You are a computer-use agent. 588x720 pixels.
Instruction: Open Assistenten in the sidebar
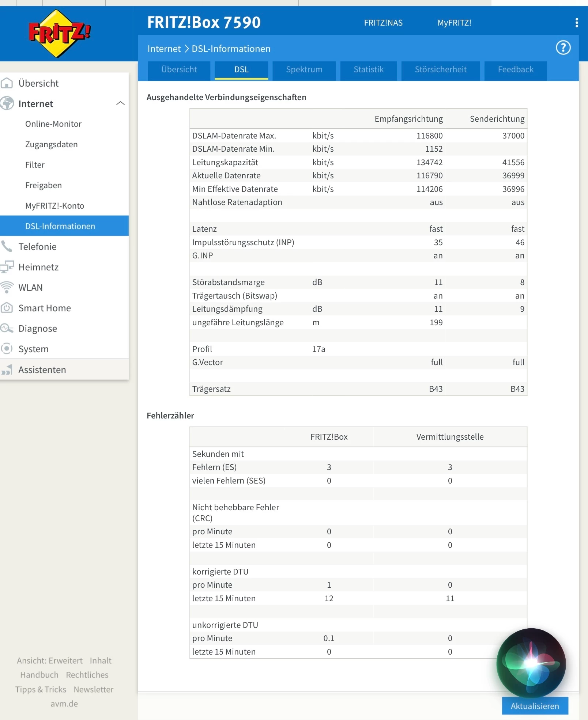[42, 370]
